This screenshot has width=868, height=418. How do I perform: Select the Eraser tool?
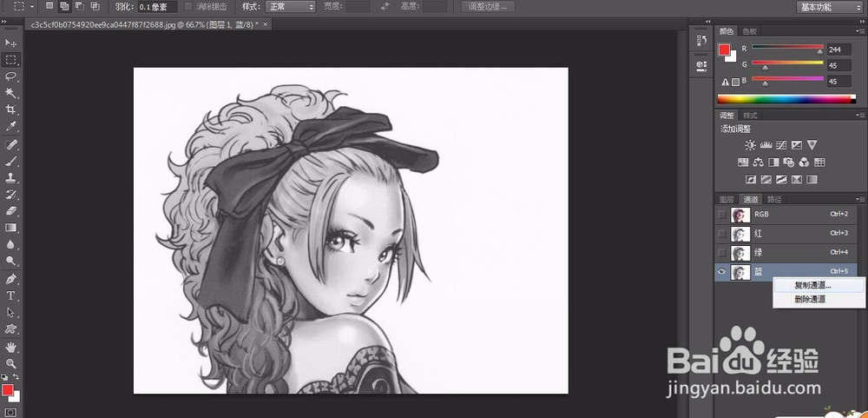click(x=10, y=211)
